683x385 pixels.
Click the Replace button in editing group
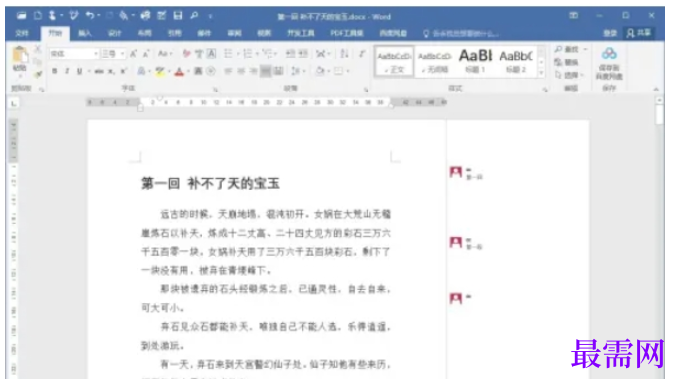click(x=567, y=63)
